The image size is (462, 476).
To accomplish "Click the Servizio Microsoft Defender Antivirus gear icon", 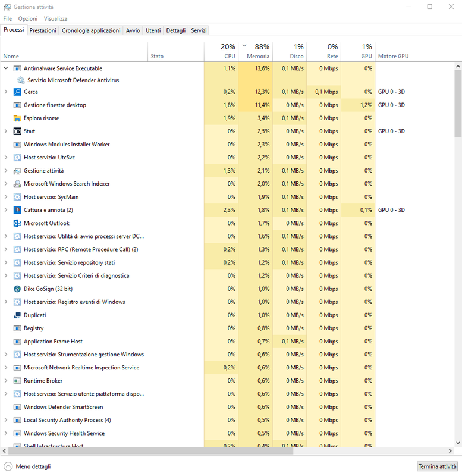I will click(21, 80).
